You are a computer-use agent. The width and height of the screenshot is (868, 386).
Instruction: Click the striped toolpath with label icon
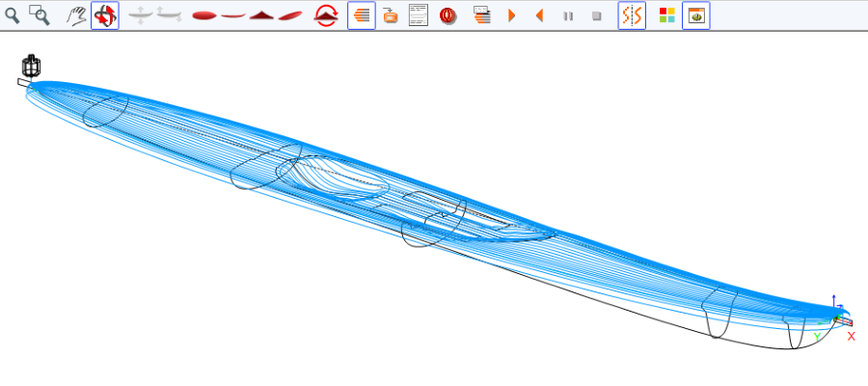(482, 15)
